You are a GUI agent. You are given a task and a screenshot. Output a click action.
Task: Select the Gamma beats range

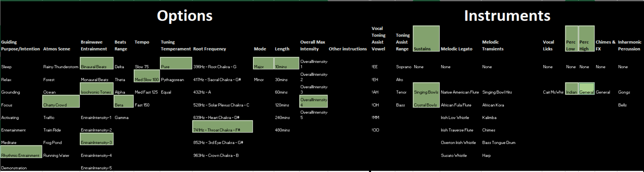point(122,118)
